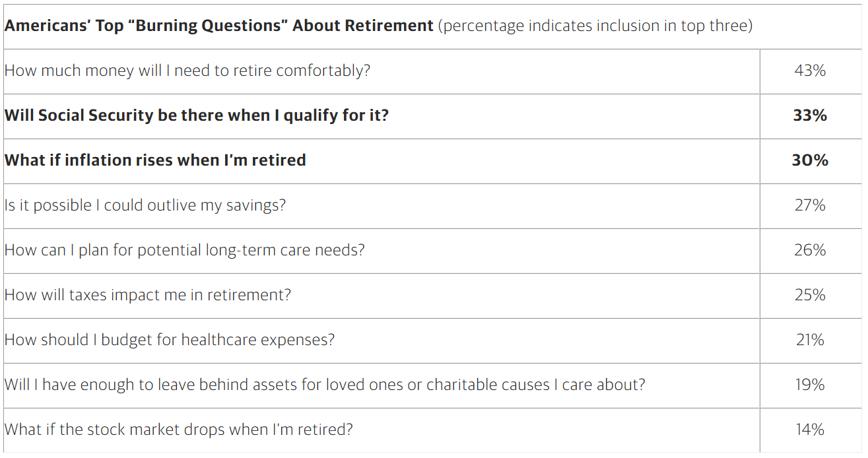Click the 26% value cell

pos(810,250)
